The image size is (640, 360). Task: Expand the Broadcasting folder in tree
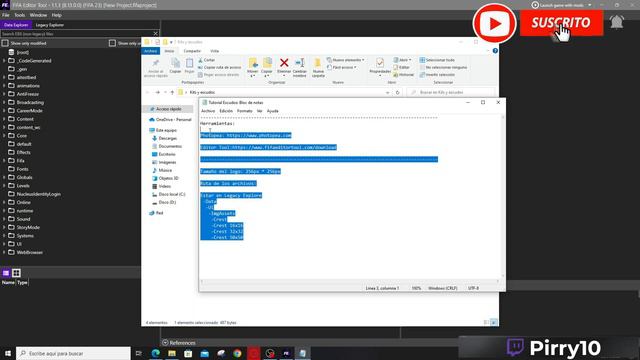[x=4, y=102]
